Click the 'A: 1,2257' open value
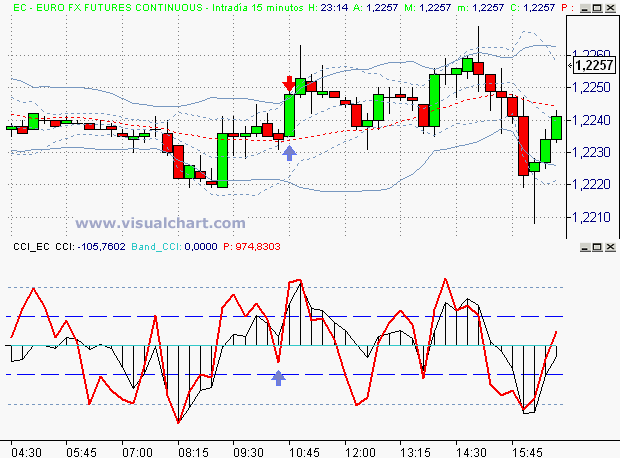This screenshot has height=458, width=620. coord(375,8)
